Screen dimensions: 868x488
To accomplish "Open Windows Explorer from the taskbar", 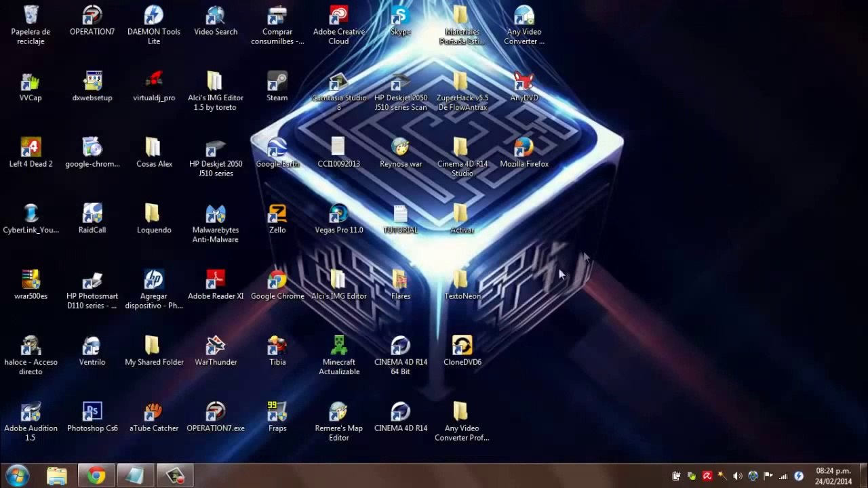I will [x=57, y=476].
